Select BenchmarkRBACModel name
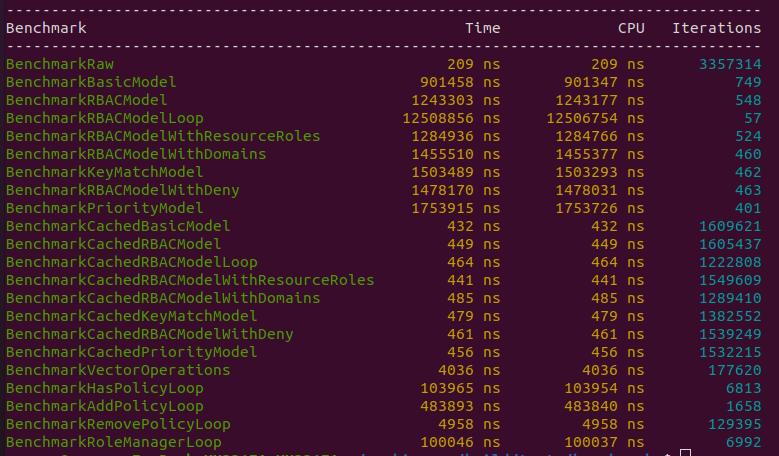The image size is (779, 456). [86, 100]
